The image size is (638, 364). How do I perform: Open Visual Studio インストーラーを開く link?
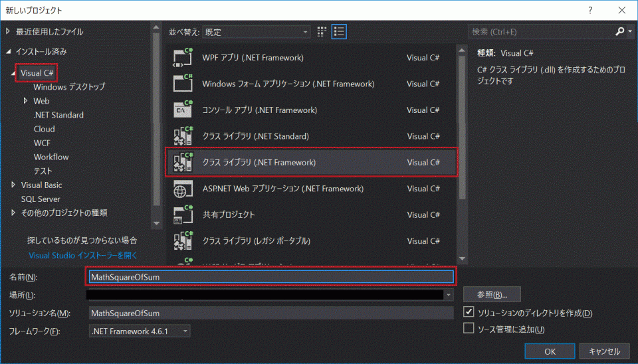pos(83,256)
